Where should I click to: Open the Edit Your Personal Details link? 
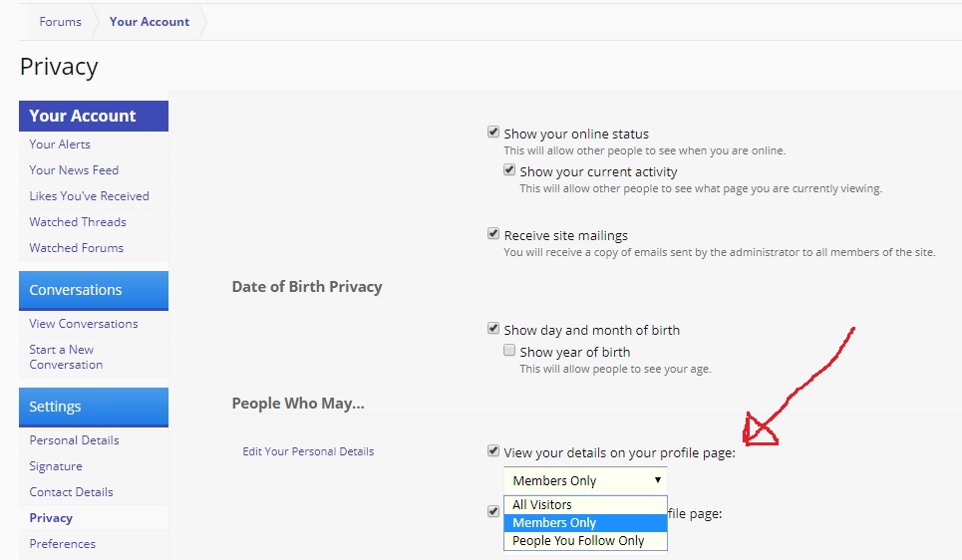308,451
